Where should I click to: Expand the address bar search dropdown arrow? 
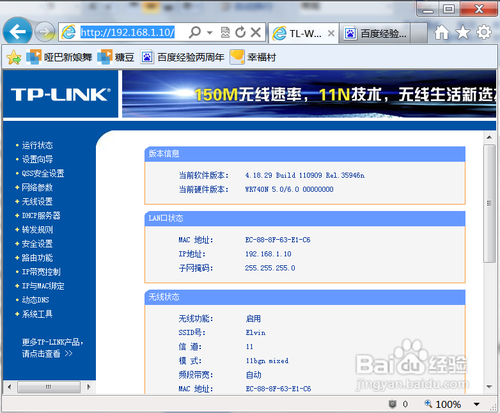210,33
